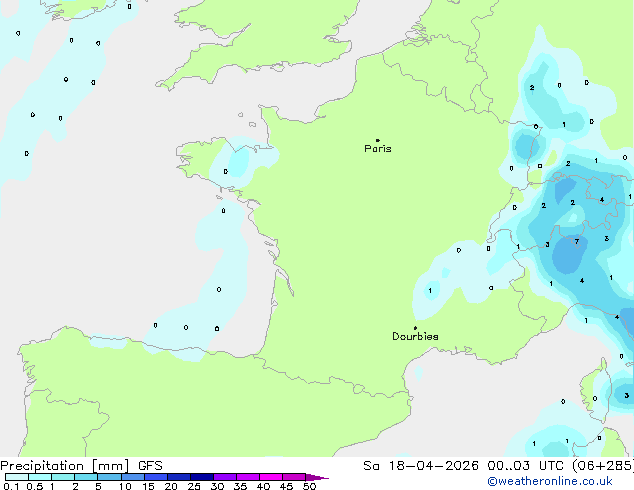Click the Dourbies city label
634x490 pixels.
415,336
